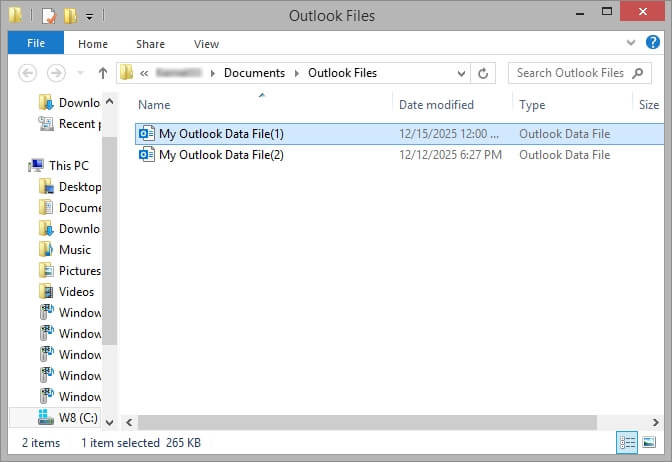672x462 pixels.
Task: Select My Outlook Data File(2)
Action: click(399, 155)
